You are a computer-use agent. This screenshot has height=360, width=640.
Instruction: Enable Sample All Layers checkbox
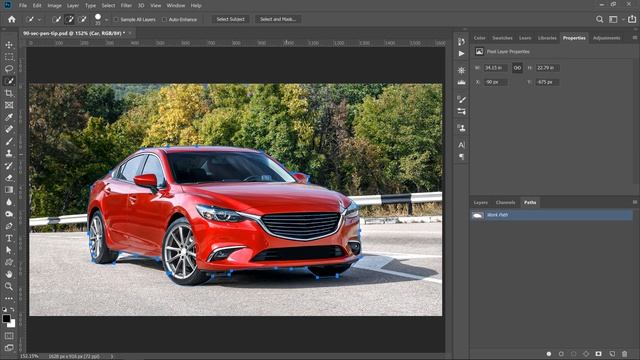(116, 19)
